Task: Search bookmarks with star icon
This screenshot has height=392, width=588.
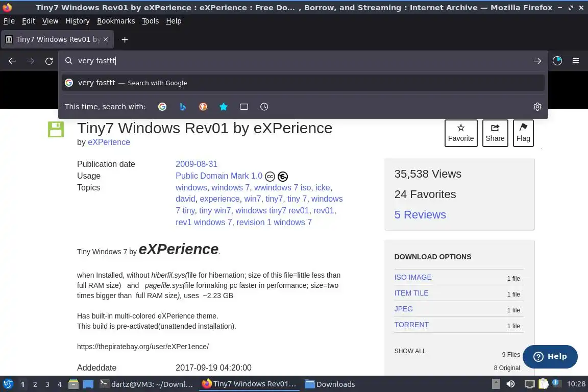Action: pyautogui.click(x=224, y=107)
